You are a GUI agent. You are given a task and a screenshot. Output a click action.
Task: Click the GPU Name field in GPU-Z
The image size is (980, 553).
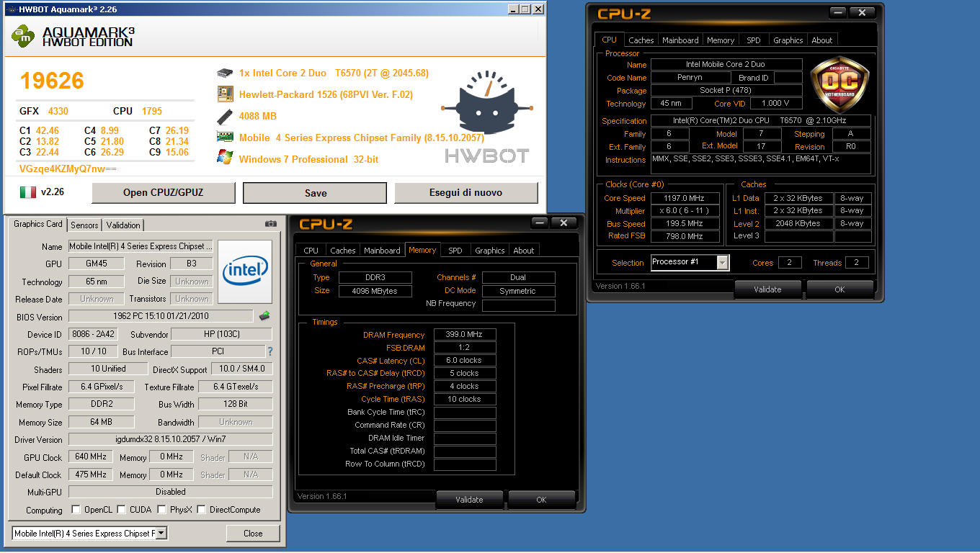point(141,246)
